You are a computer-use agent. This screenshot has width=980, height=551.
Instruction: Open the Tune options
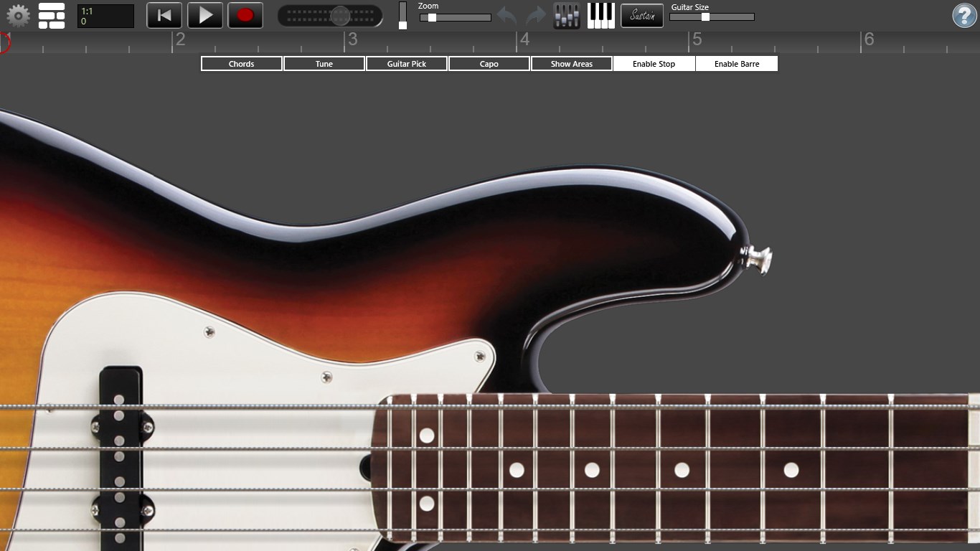point(324,64)
